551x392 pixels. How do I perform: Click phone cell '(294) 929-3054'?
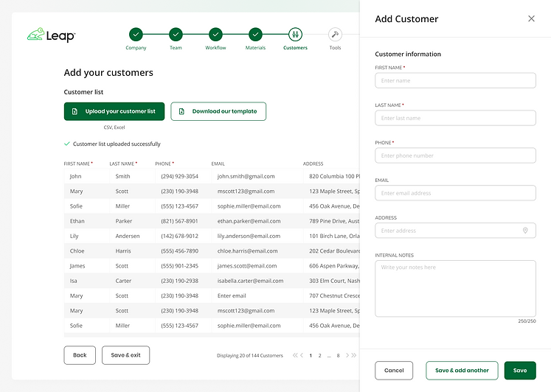pos(179,176)
